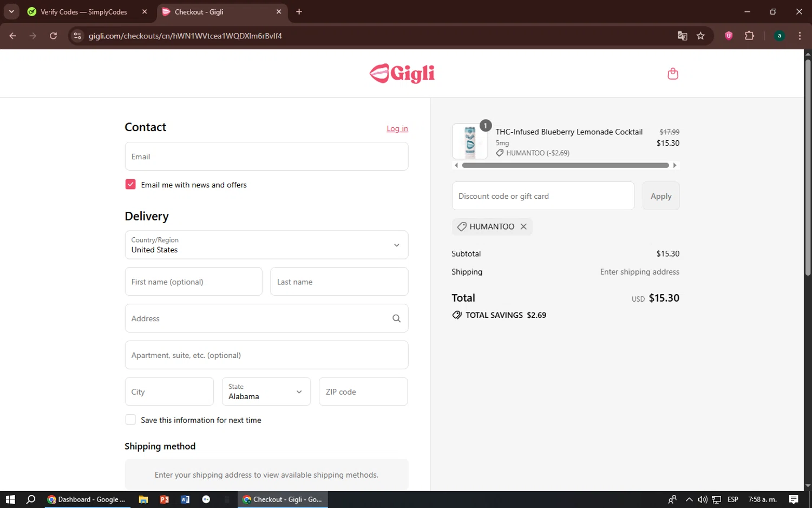Open the Windows Start menu
Screen dimensions: 812x508
point(10,499)
